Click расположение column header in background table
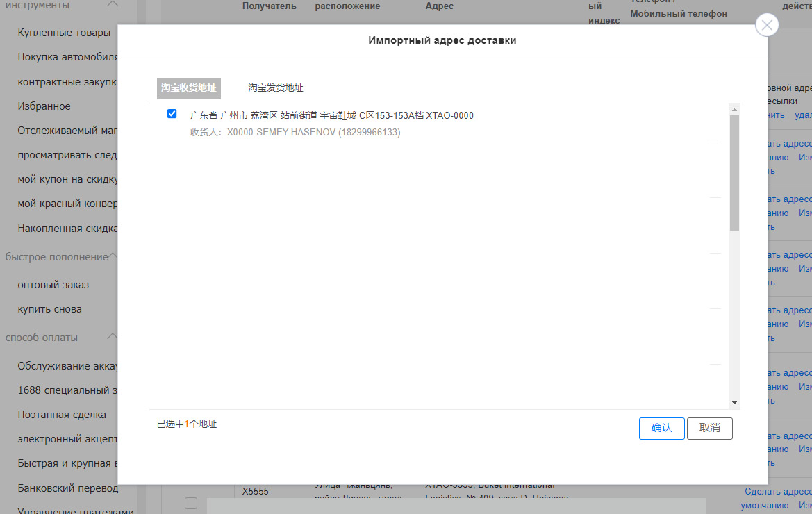Image resolution: width=812 pixels, height=514 pixels. coord(347,6)
